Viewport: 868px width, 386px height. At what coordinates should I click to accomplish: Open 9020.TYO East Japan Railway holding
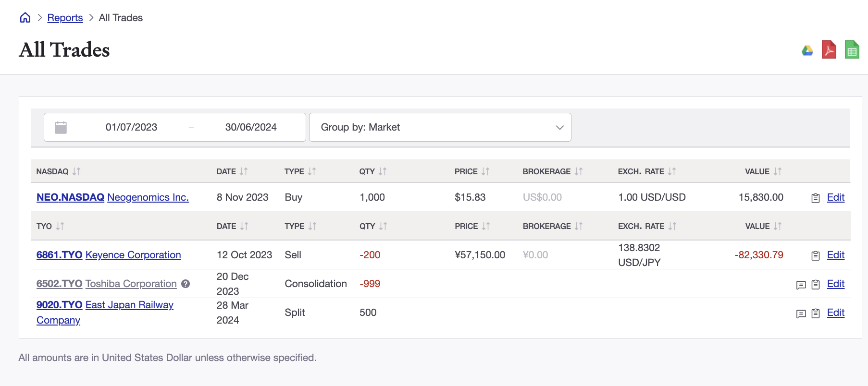(x=105, y=313)
